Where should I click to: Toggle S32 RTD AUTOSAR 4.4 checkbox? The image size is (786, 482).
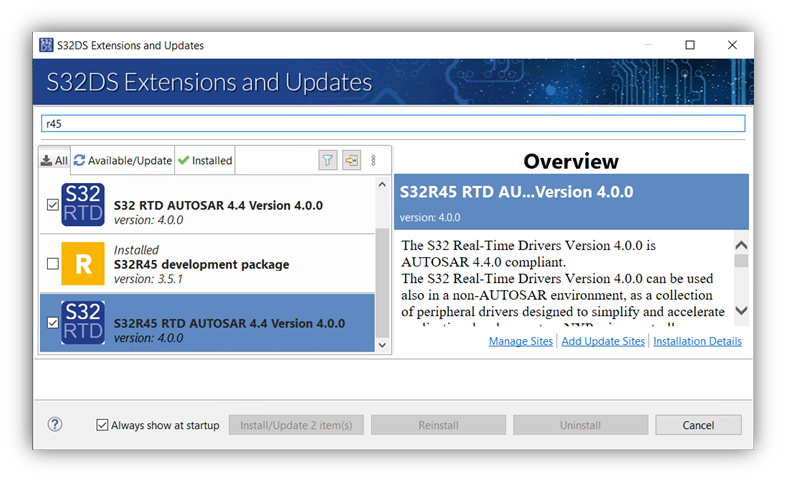[x=53, y=205]
